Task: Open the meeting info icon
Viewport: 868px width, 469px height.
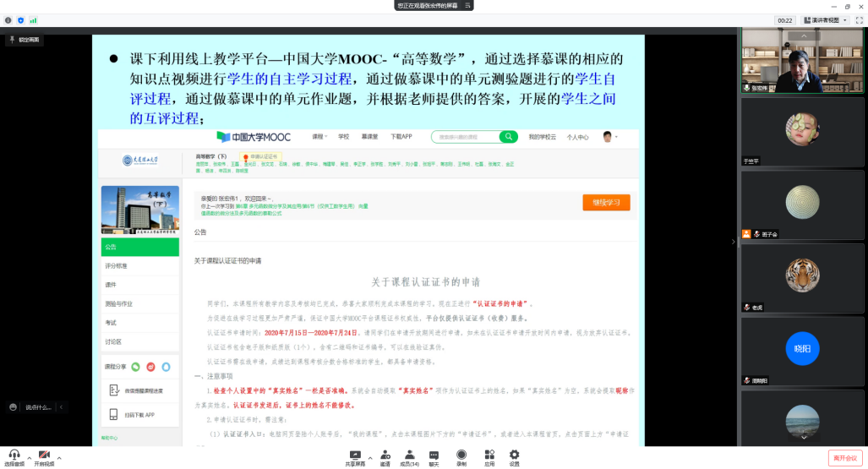Action: coord(8,20)
